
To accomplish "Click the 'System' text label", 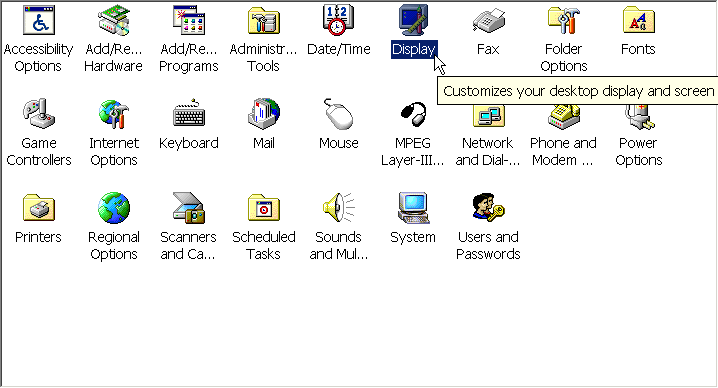I will 413,237.
